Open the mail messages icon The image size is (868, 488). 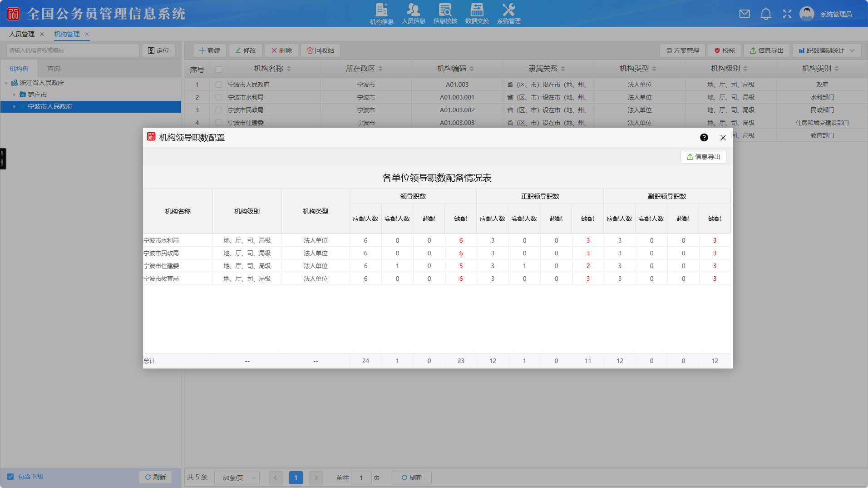coord(745,14)
